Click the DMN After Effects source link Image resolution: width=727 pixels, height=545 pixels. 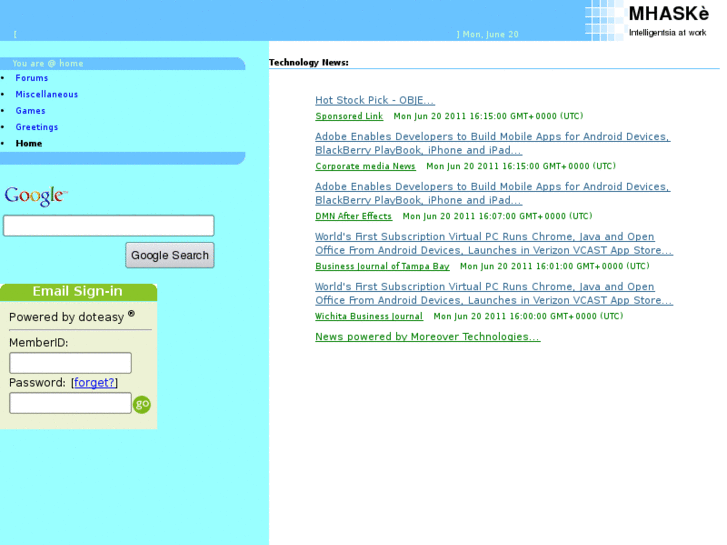[x=353, y=216]
